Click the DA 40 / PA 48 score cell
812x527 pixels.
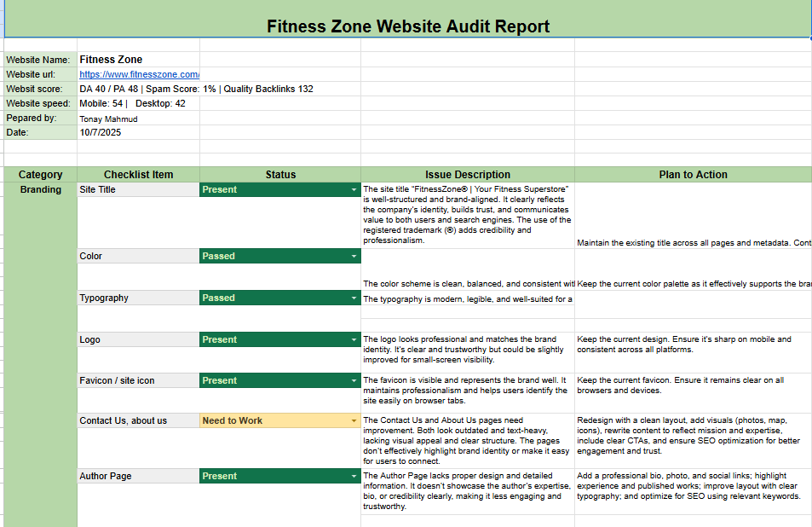pyautogui.click(x=196, y=90)
